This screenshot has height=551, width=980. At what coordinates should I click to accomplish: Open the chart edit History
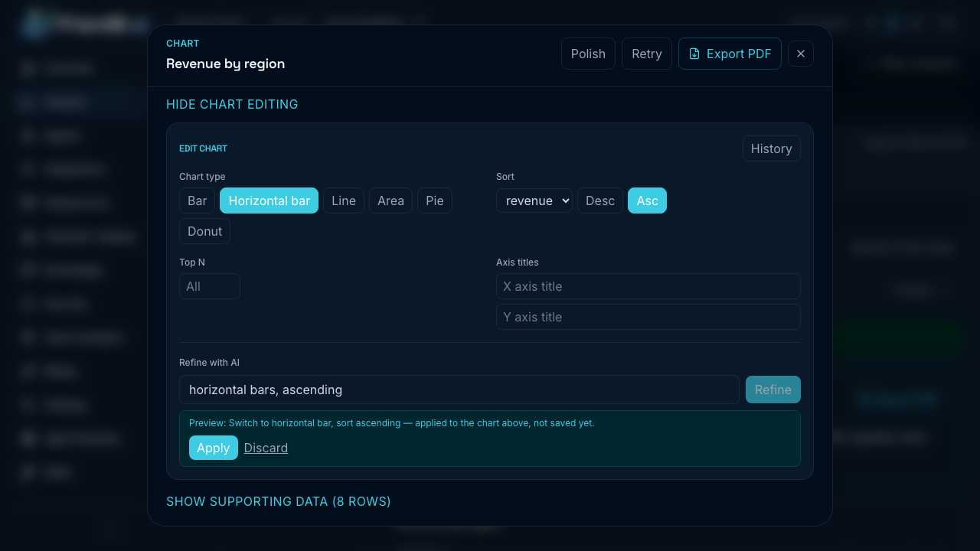[x=772, y=148]
